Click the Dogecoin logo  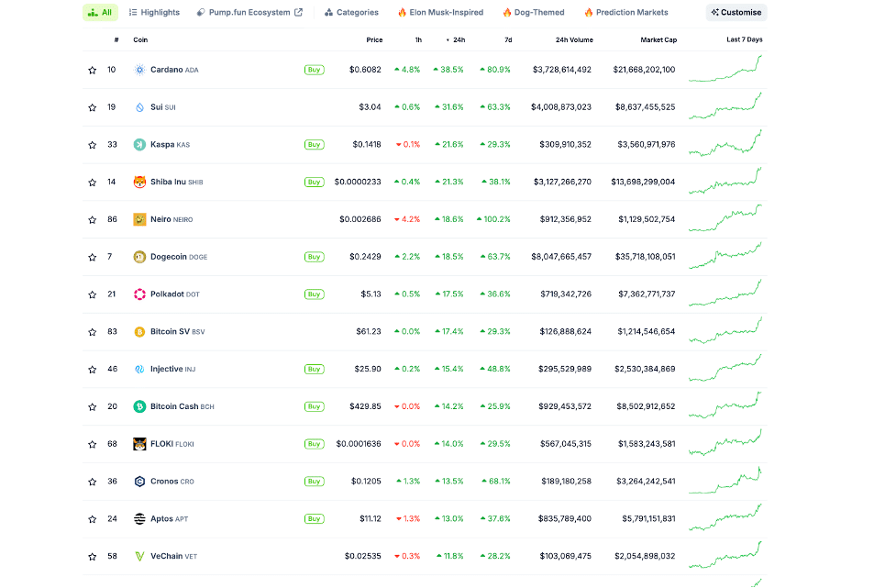click(x=139, y=257)
